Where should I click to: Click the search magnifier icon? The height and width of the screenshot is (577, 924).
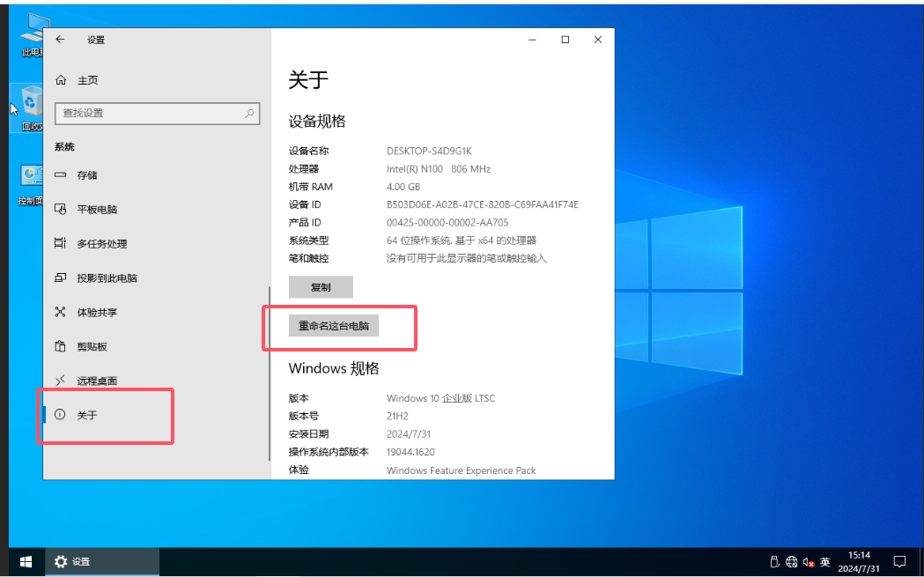pyautogui.click(x=250, y=113)
